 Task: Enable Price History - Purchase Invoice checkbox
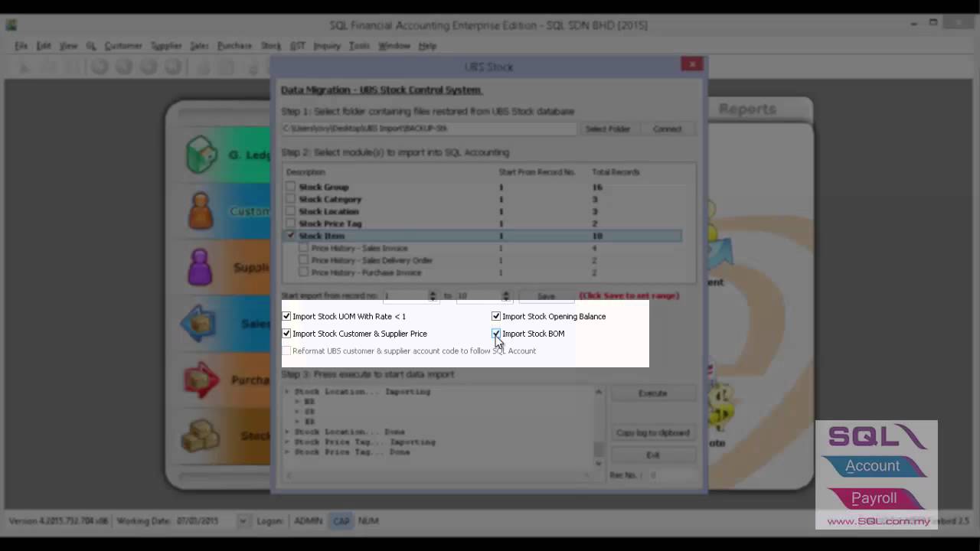(x=304, y=272)
